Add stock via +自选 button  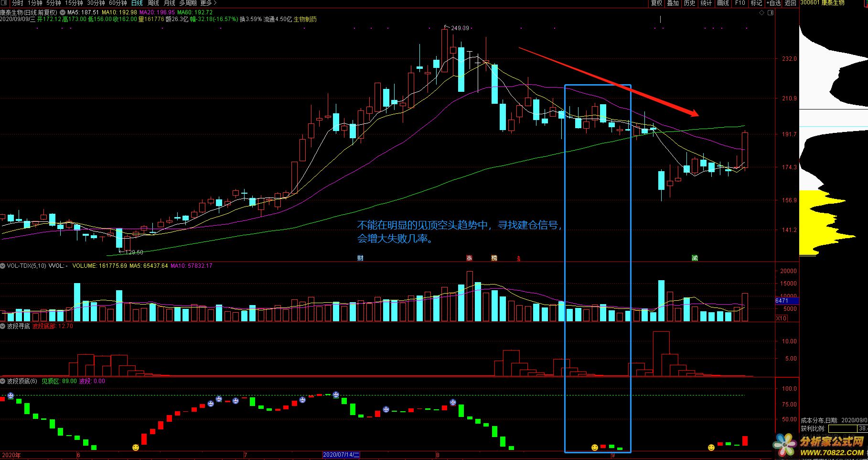(x=774, y=3)
